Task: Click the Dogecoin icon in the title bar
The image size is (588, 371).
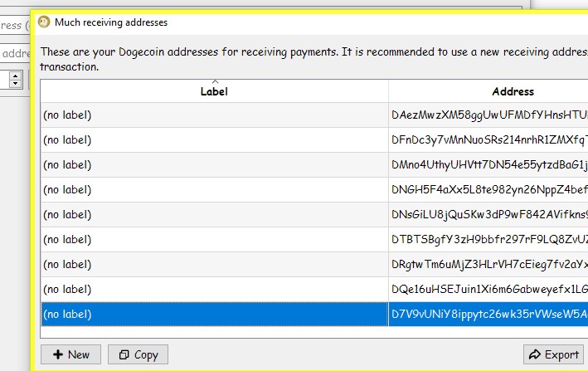Action: click(44, 22)
